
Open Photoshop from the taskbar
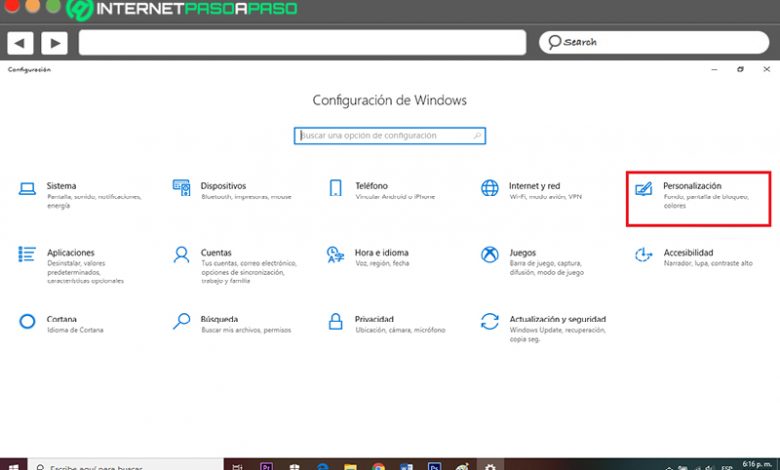[434, 466]
